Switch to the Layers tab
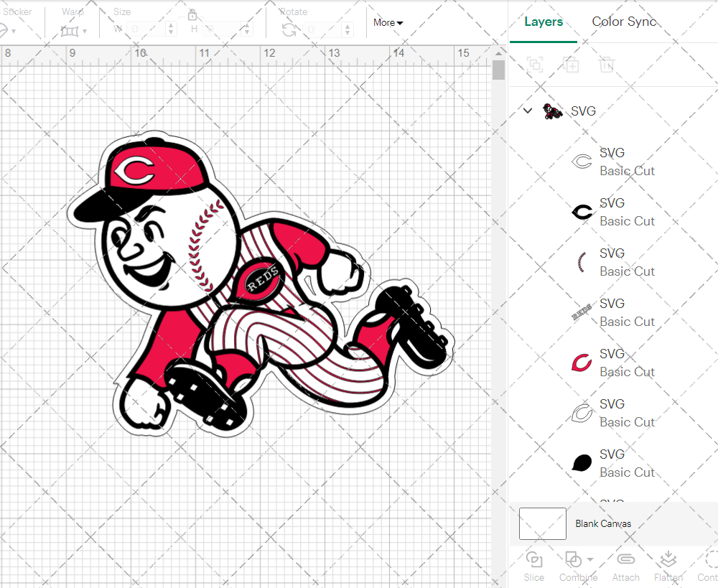 tap(543, 22)
